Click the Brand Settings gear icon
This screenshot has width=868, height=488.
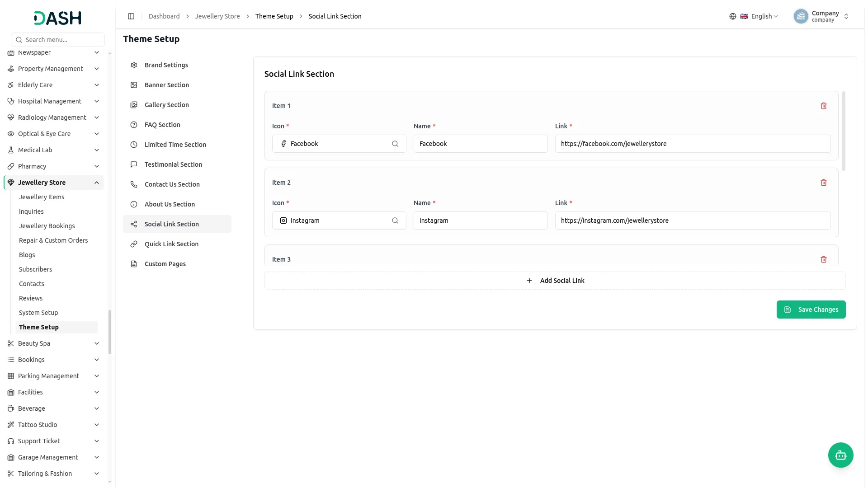pos(134,65)
